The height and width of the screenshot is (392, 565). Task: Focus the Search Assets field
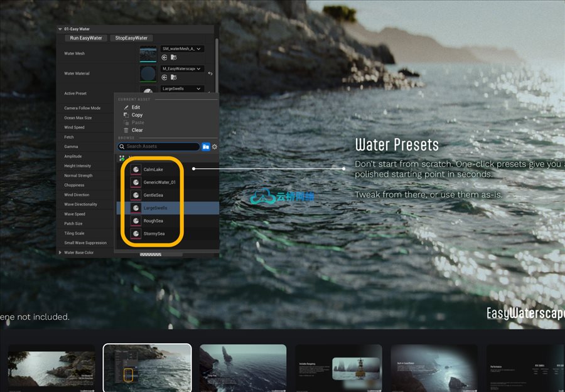[159, 147]
